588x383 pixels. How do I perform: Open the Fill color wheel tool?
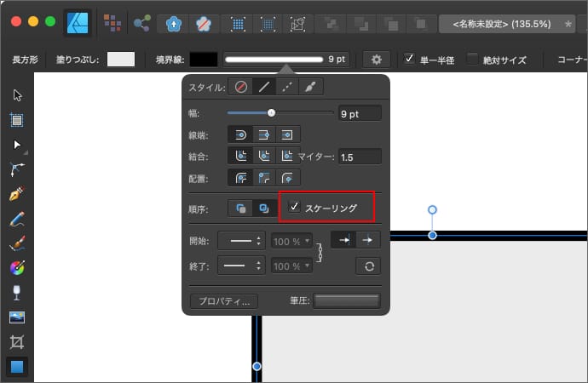tap(16, 268)
